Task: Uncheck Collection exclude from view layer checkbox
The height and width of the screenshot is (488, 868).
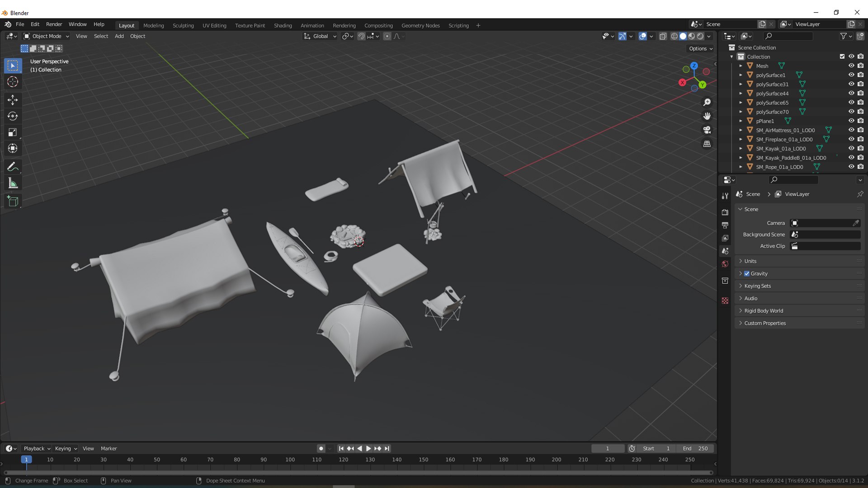Action: tap(842, 56)
